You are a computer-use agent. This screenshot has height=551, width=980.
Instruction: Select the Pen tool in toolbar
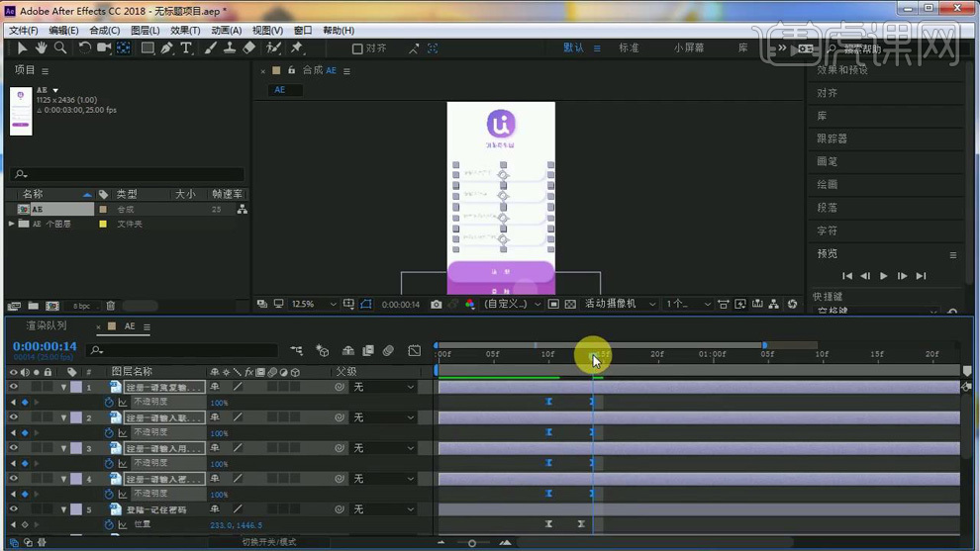click(x=167, y=47)
